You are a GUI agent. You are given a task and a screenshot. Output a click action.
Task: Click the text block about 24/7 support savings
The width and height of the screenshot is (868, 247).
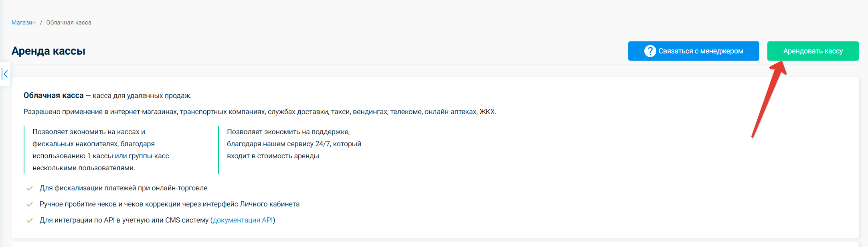tap(294, 144)
